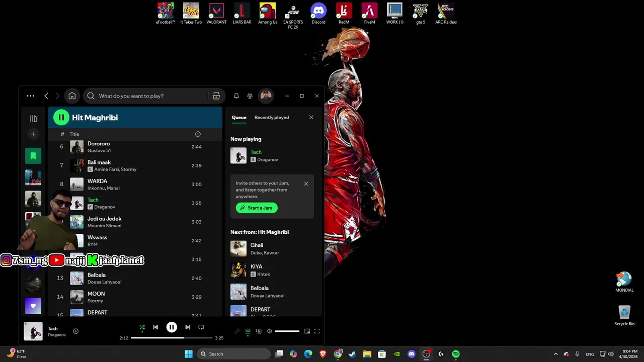644x362 pixels.
Task: Click the taskbar Search box
Action: pyautogui.click(x=233, y=354)
